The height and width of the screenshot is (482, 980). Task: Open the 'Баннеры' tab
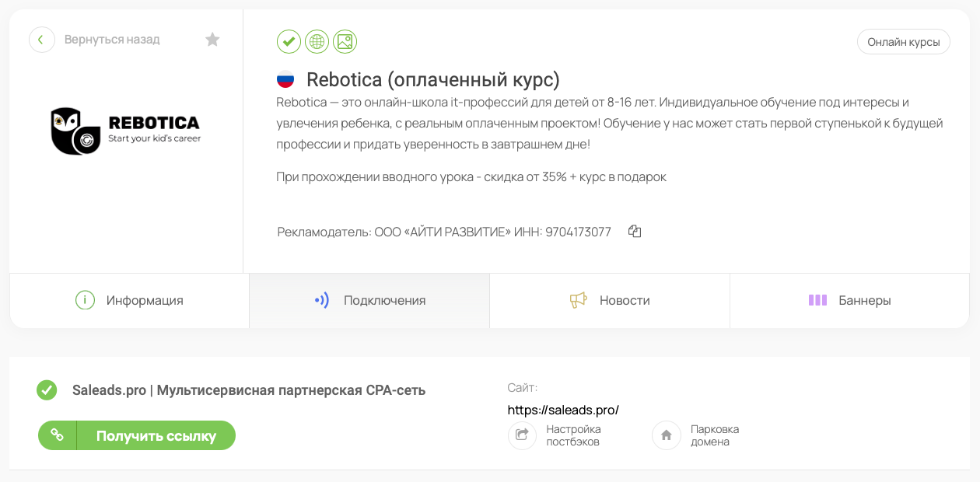pyautogui.click(x=849, y=300)
